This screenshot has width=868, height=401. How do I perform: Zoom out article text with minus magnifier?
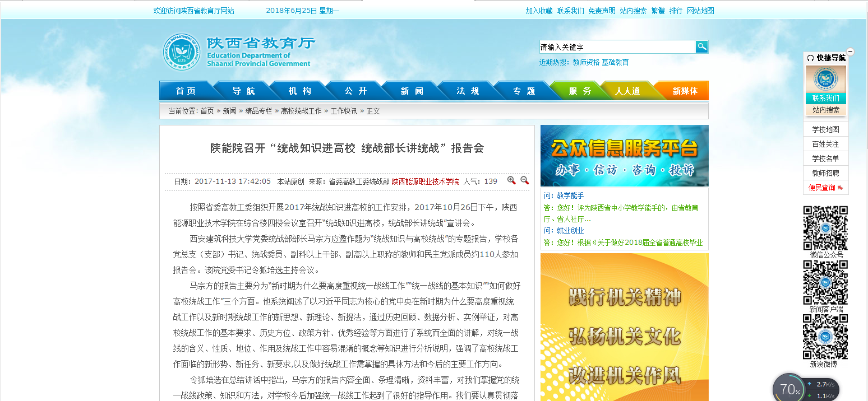(x=525, y=180)
